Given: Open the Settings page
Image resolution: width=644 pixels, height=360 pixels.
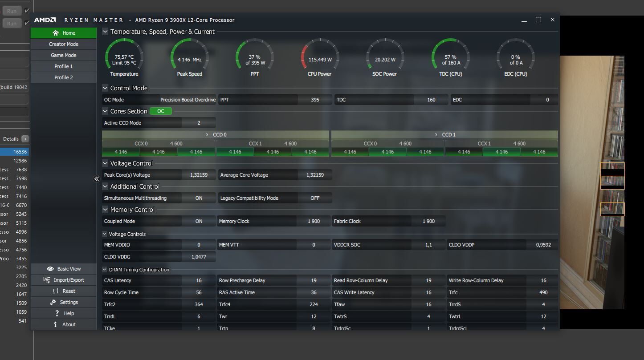Looking at the screenshot, I should coord(63,302).
